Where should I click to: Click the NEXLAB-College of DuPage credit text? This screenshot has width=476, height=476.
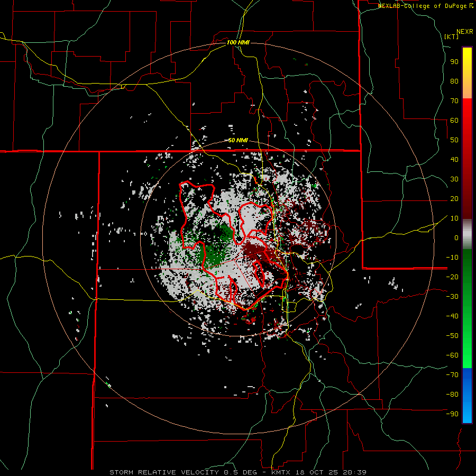pos(422,6)
